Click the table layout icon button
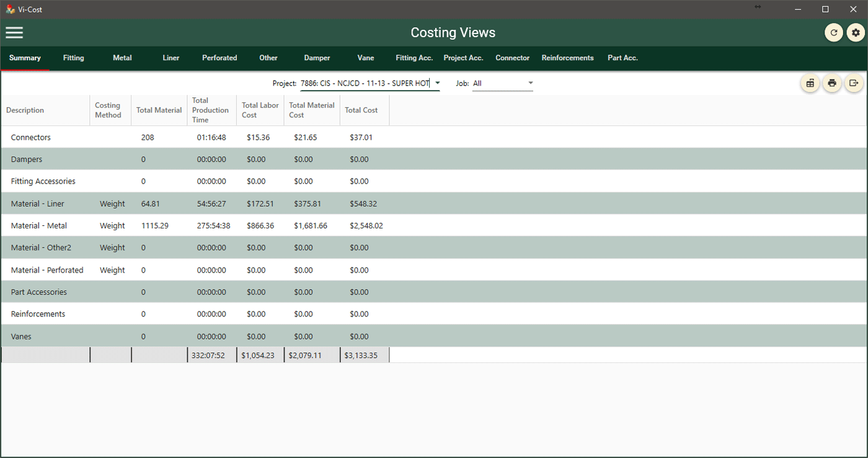The height and width of the screenshot is (458, 868). coord(810,83)
